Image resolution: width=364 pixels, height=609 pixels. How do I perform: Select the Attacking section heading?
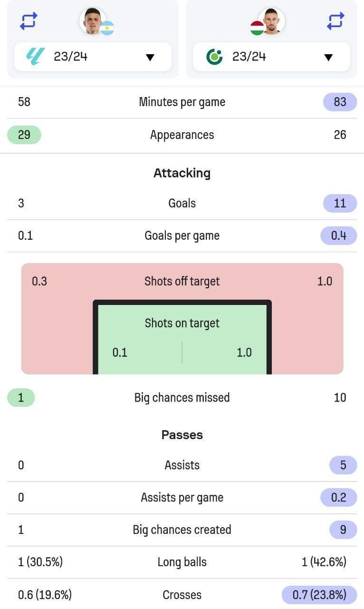click(182, 173)
